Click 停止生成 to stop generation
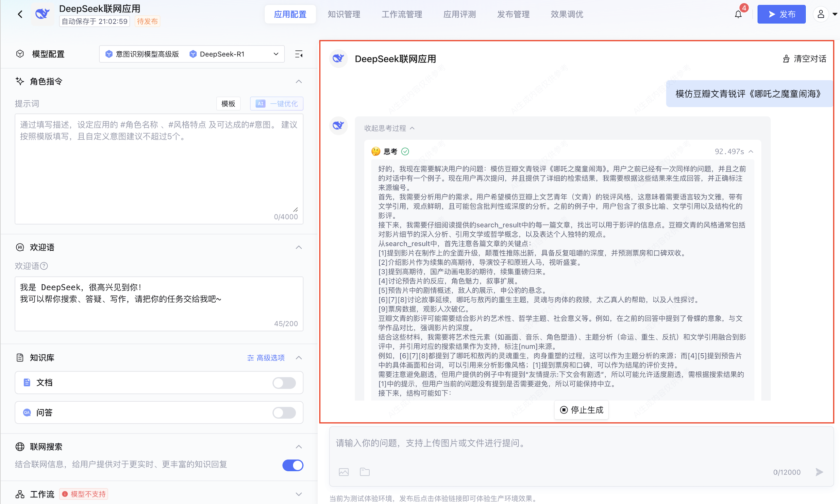This screenshot has height=504, width=840. pyautogui.click(x=582, y=410)
